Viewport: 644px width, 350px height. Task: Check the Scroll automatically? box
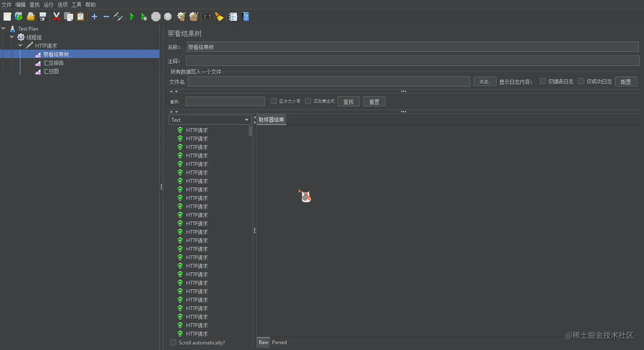pos(173,342)
